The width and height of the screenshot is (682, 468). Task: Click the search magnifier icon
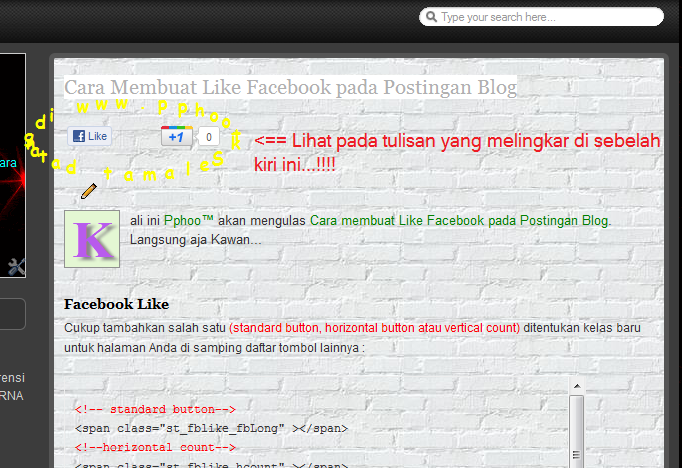click(x=431, y=17)
